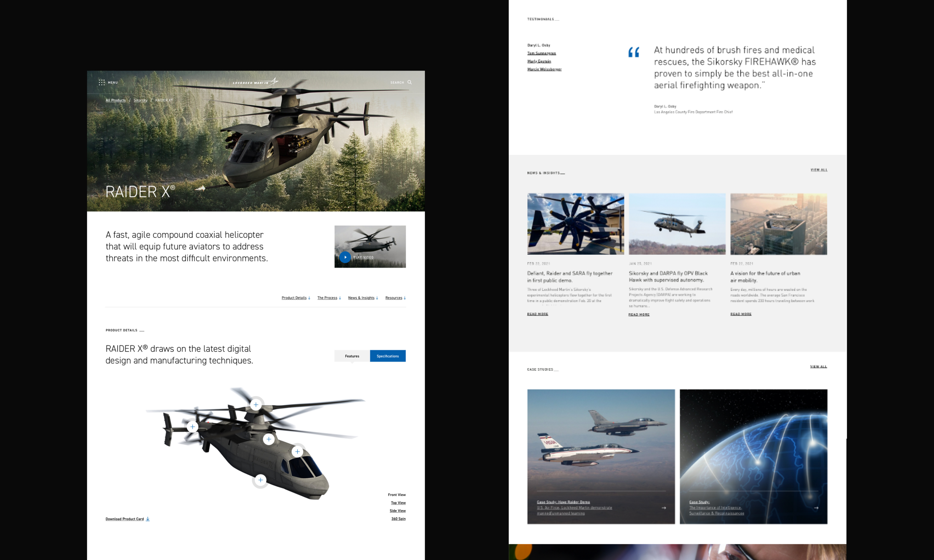Screen dimensions: 934x560
Task: Select Top View of the helicopter
Action: [x=398, y=503]
